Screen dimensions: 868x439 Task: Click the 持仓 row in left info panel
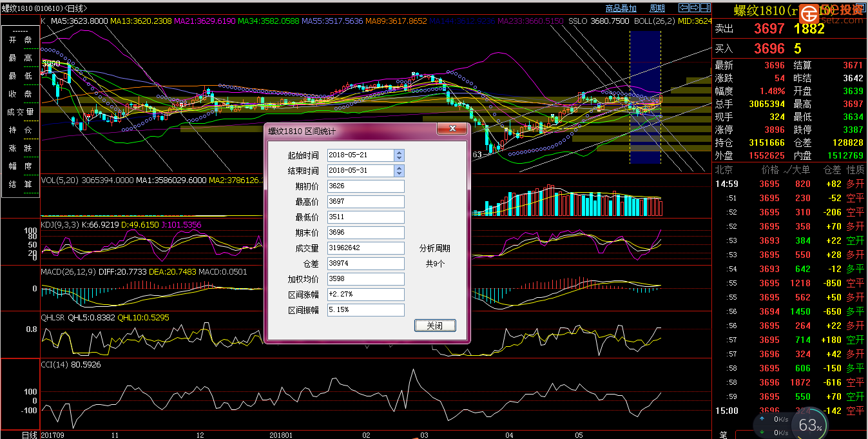pyautogui.click(x=20, y=130)
